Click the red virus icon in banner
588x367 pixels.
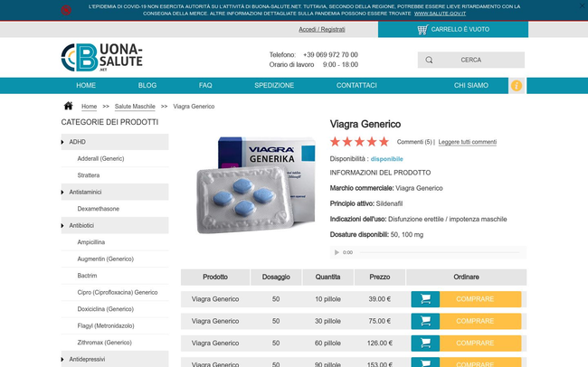tap(66, 10)
